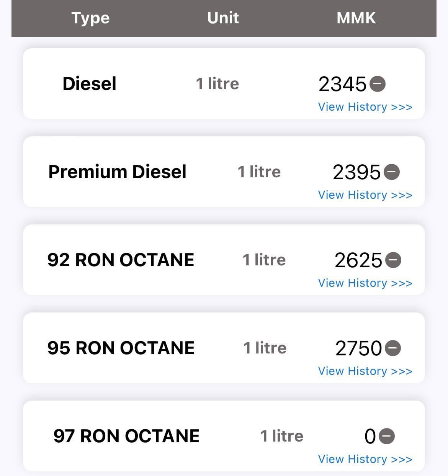The height and width of the screenshot is (476, 448).
Task: Click the 97 RON OCTANE label
Action: [x=126, y=436]
